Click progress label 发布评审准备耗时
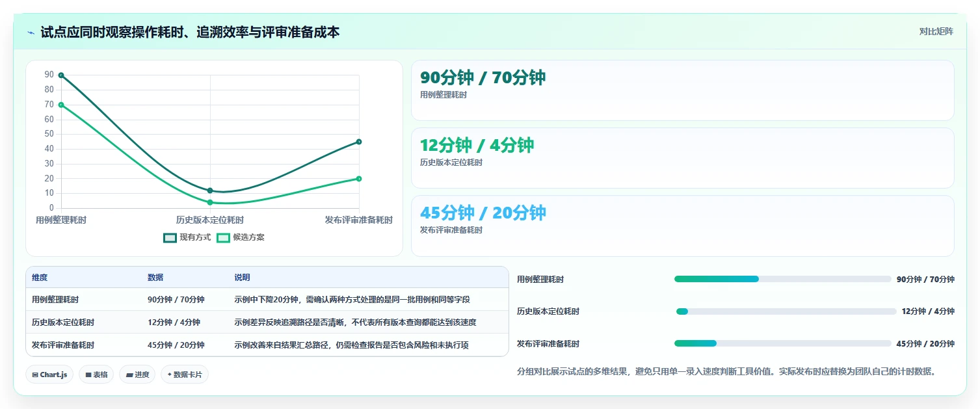Image resolution: width=980 pixels, height=409 pixels. coord(548,344)
